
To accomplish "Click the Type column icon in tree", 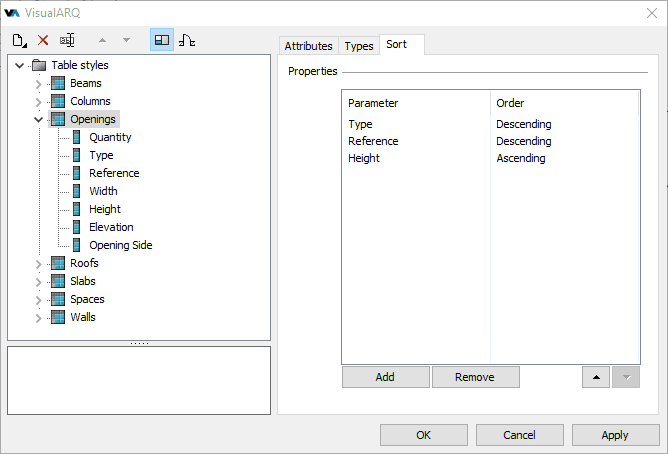I will tap(77, 155).
